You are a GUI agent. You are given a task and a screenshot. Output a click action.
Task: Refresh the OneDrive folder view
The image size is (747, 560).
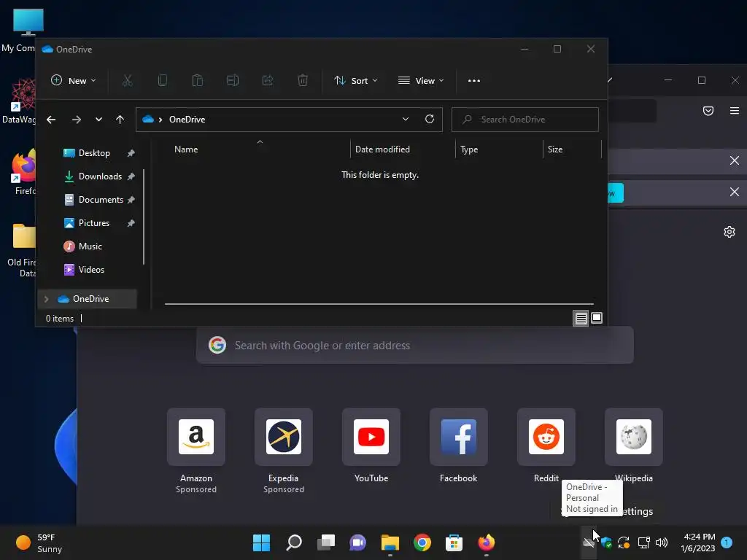click(430, 119)
